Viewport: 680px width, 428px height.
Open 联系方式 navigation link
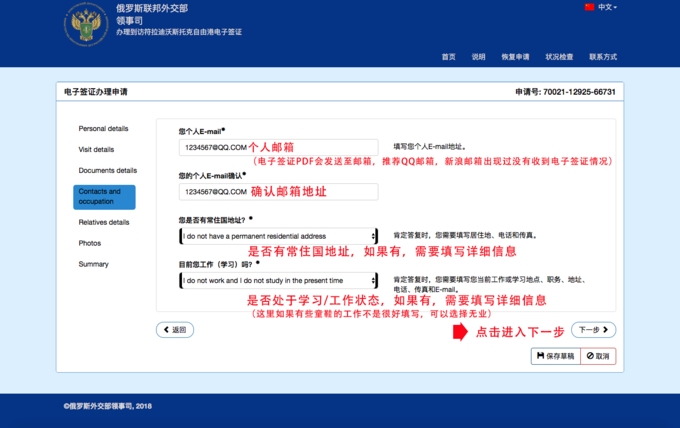(603, 57)
